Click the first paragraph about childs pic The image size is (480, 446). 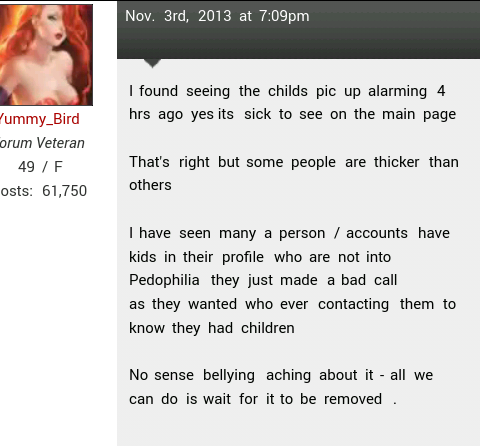point(293,103)
